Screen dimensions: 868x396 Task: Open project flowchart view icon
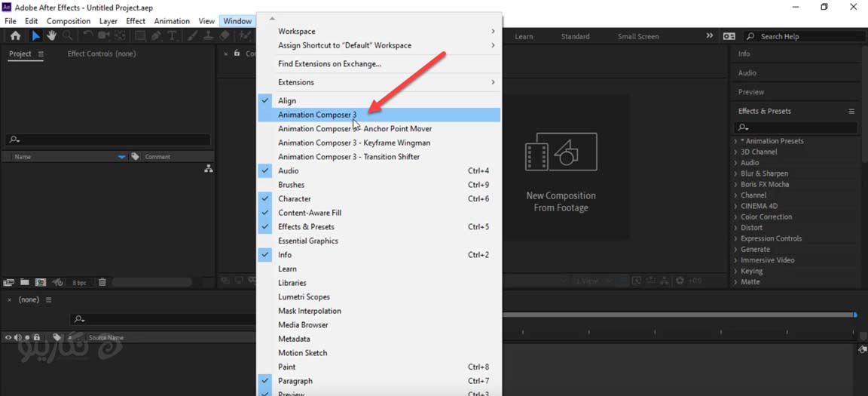[x=208, y=169]
